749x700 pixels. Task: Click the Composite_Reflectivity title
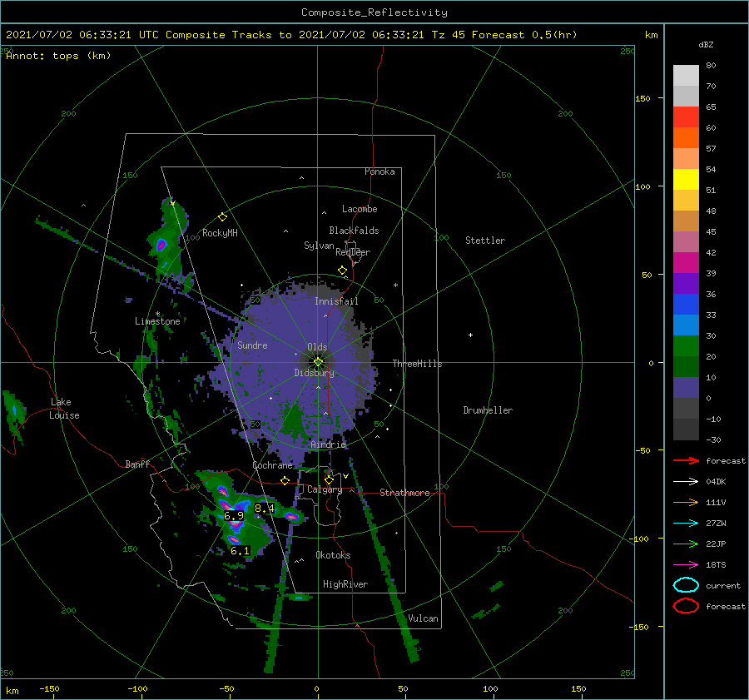[374, 12]
